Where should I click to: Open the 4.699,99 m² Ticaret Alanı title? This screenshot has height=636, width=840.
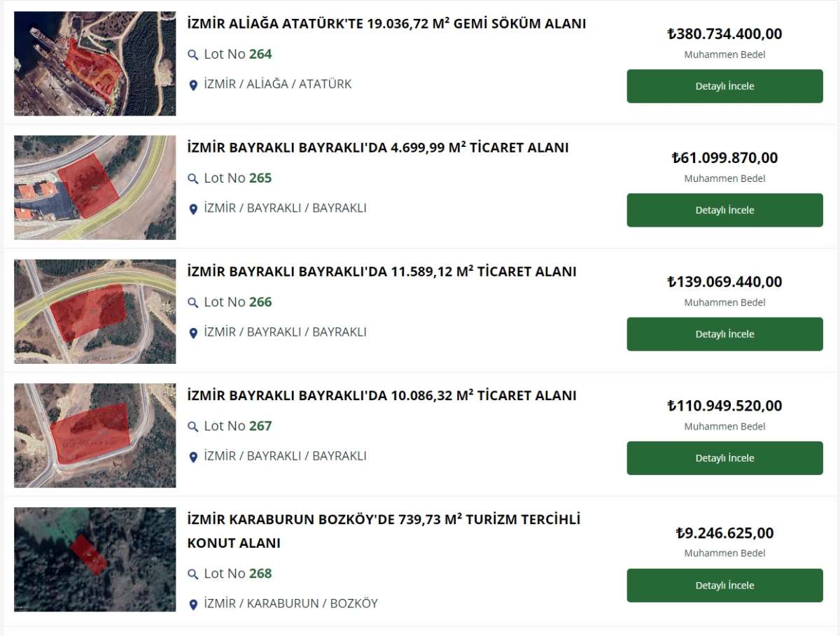(x=378, y=148)
